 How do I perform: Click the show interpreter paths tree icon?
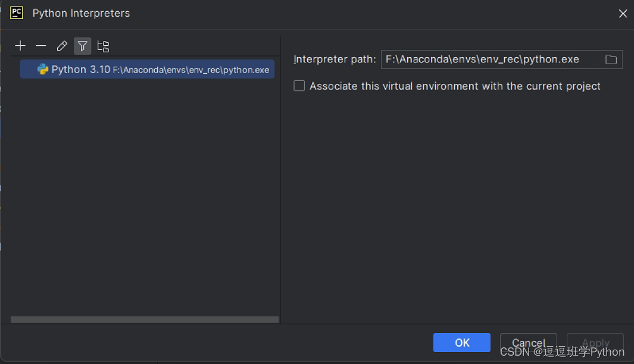tap(103, 46)
